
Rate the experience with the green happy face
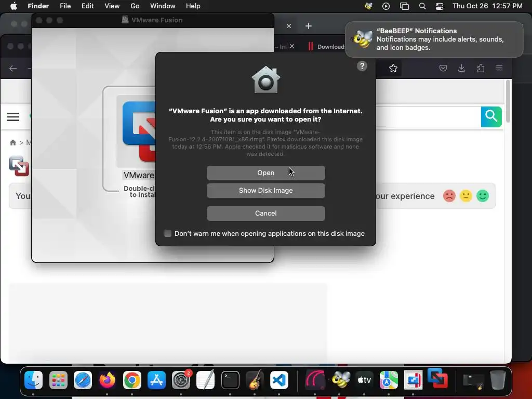pyautogui.click(x=483, y=196)
